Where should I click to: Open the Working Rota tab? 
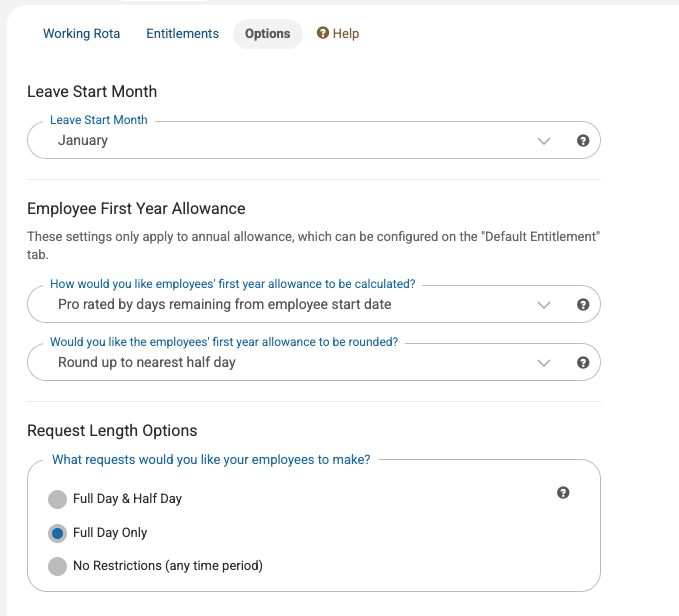81,33
